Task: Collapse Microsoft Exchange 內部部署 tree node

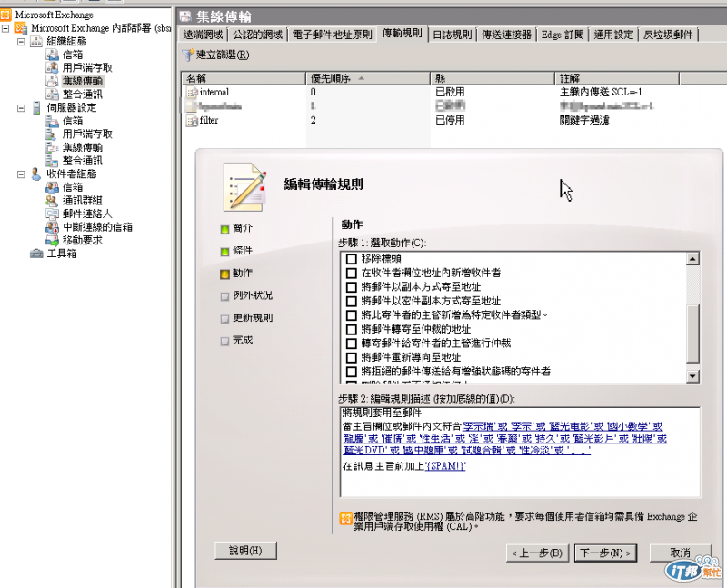Action: pos(5,28)
